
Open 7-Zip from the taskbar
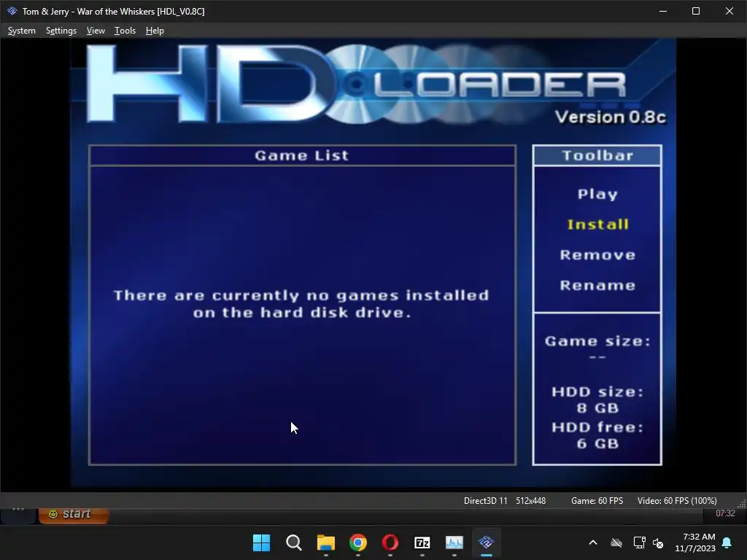point(422,542)
